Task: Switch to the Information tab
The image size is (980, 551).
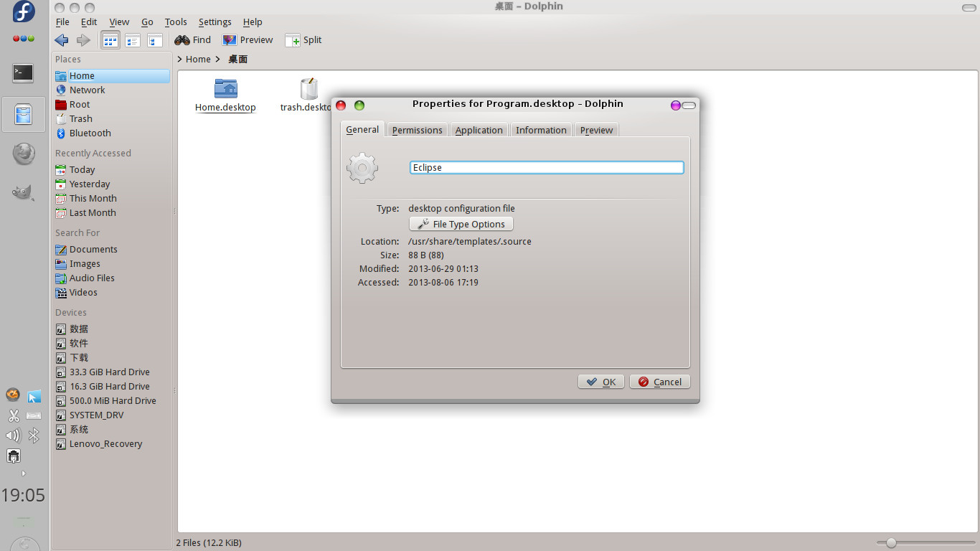Action: (x=541, y=130)
